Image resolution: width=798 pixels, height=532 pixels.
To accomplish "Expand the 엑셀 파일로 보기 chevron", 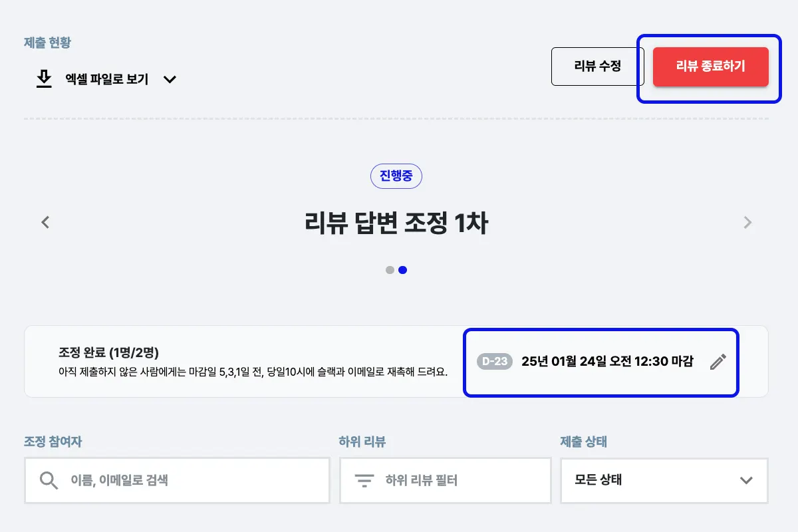I will [x=170, y=80].
